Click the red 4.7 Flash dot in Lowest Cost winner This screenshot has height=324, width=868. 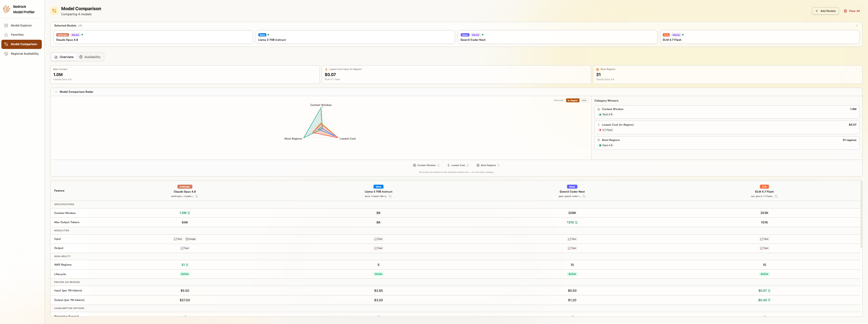(x=600, y=130)
